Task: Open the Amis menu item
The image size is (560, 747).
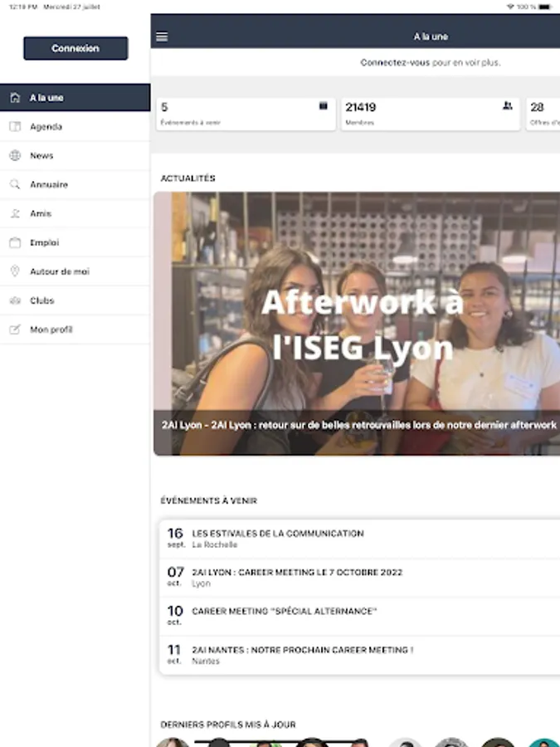Action: click(75, 213)
